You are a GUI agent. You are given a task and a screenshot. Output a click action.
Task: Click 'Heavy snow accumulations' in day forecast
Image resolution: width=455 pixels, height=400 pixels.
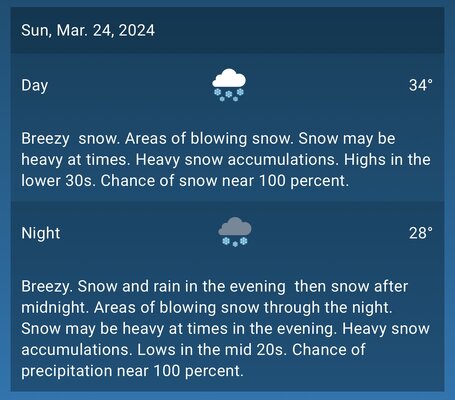tap(237, 160)
